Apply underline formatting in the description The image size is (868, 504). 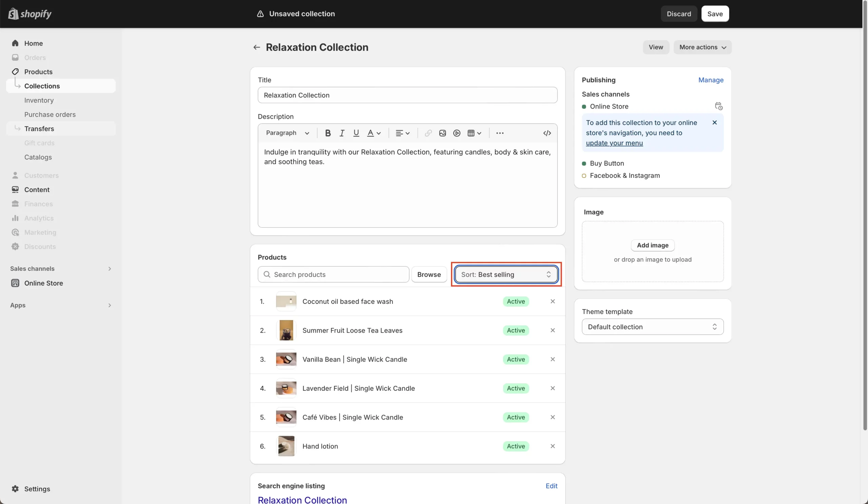pos(356,133)
